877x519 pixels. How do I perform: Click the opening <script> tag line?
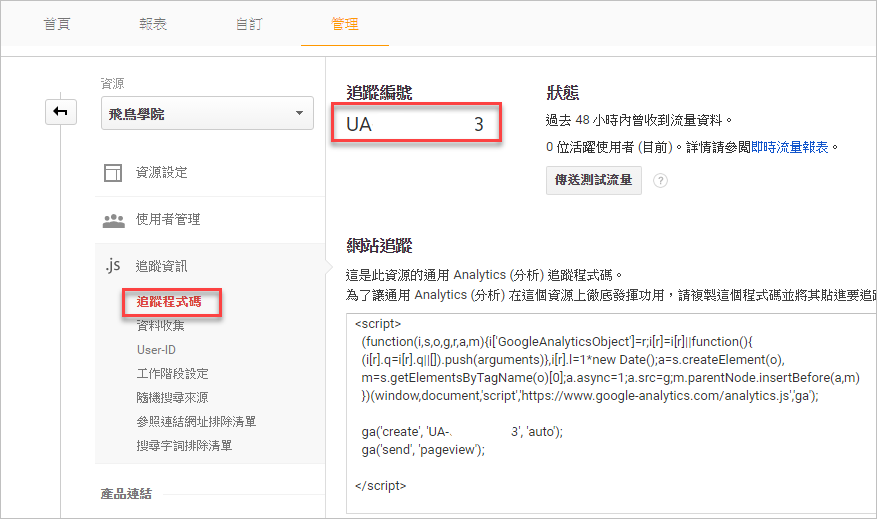pos(378,324)
